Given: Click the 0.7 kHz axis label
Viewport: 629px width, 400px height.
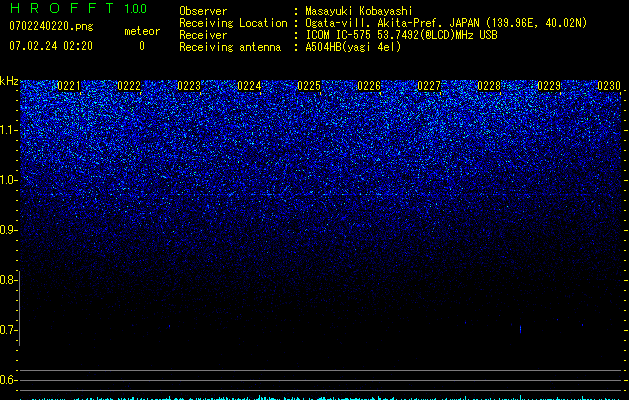Looking at the screenshot, I should click(x=8, y=330).
